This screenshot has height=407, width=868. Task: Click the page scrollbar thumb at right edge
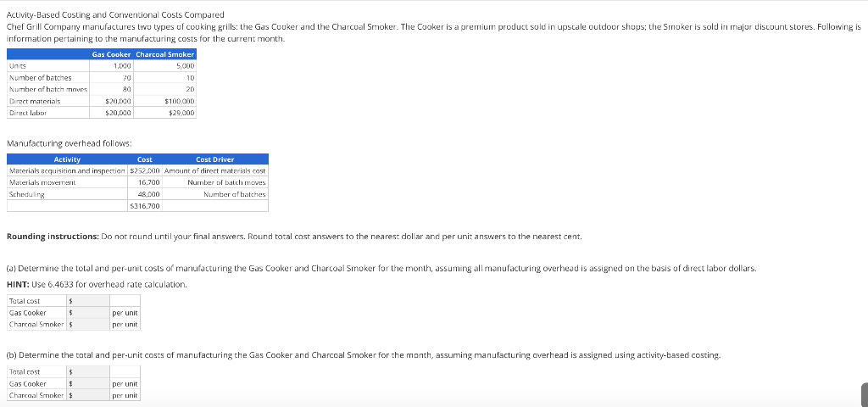pos(865,393)
